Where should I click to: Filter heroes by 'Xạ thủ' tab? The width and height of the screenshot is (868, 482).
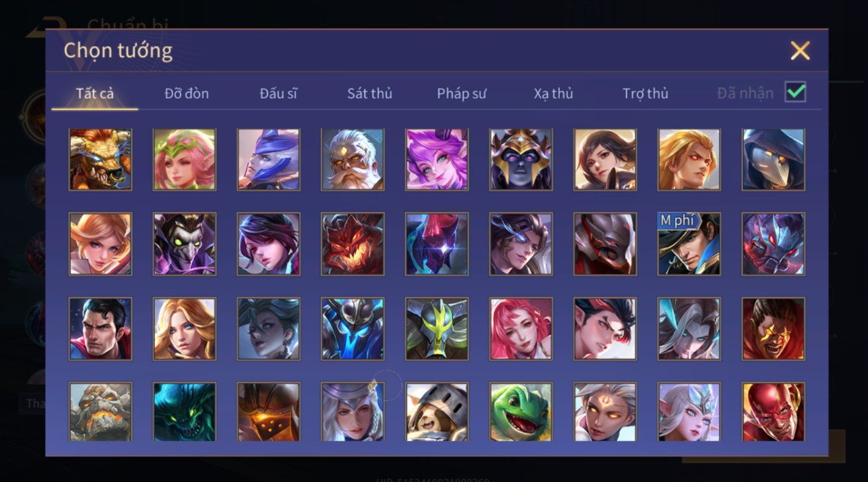point(553,94)
